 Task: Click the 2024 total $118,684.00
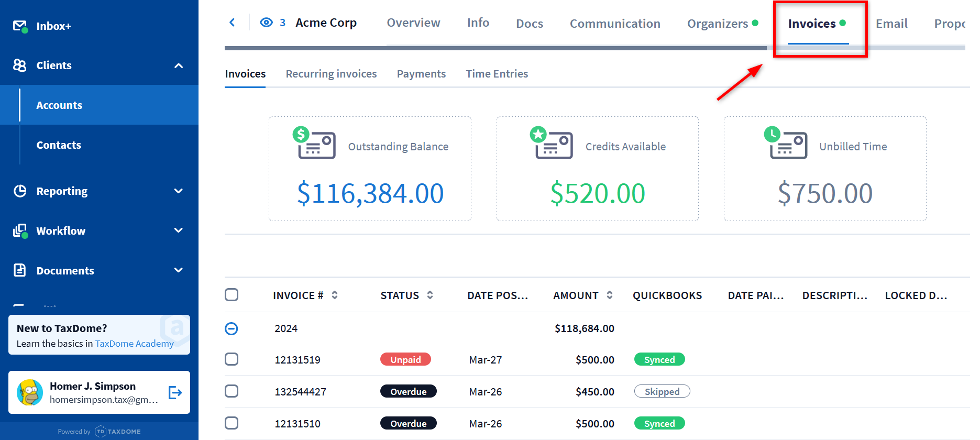pyautogui.click(x=585, y=328)
